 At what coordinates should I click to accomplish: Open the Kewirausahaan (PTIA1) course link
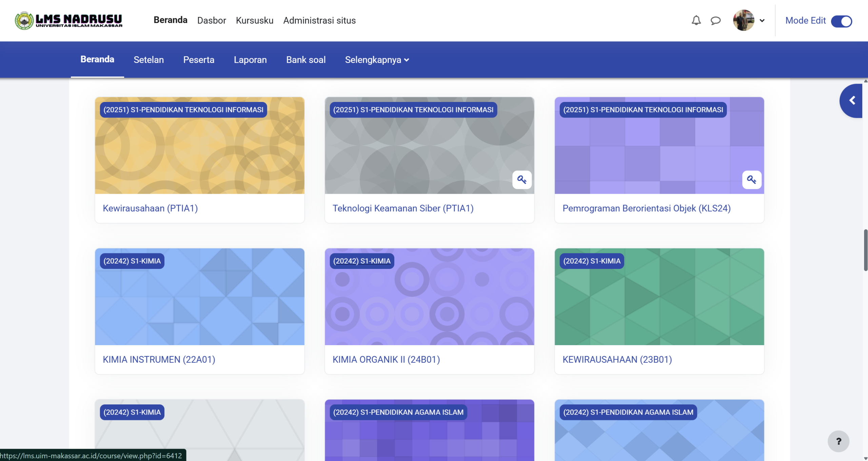click(150, 208)
